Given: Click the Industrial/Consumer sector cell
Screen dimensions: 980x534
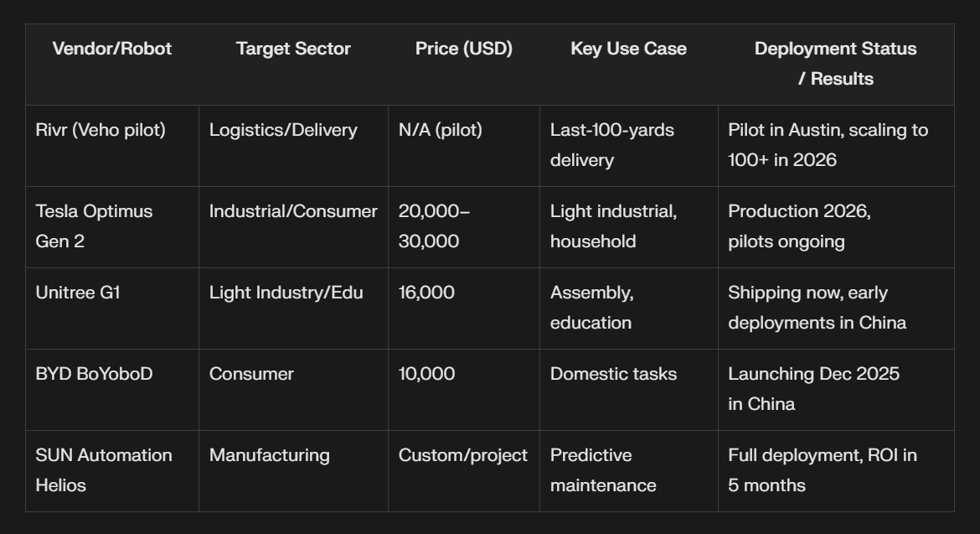Looking at the screenshot, I should click(x=293, y=211).
